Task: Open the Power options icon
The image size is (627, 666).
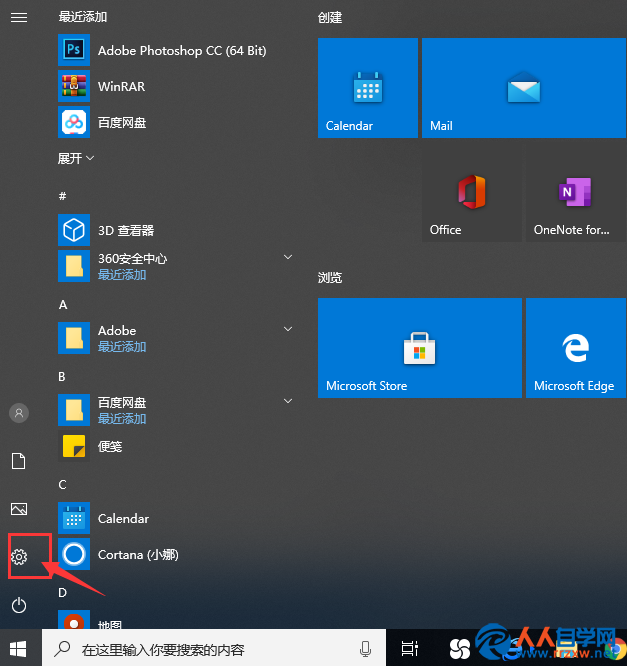Action: coord(19,605)
